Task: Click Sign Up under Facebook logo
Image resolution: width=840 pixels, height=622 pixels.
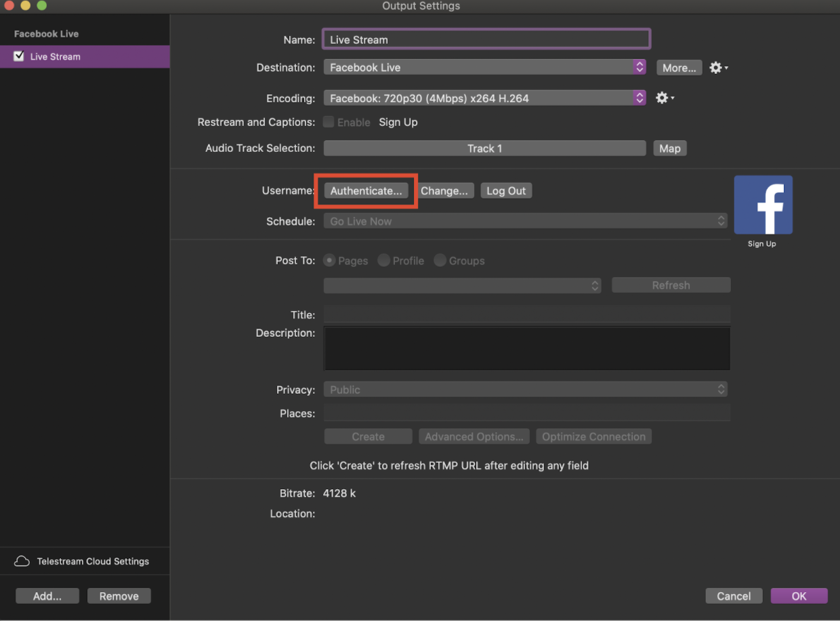Action: 762,244
